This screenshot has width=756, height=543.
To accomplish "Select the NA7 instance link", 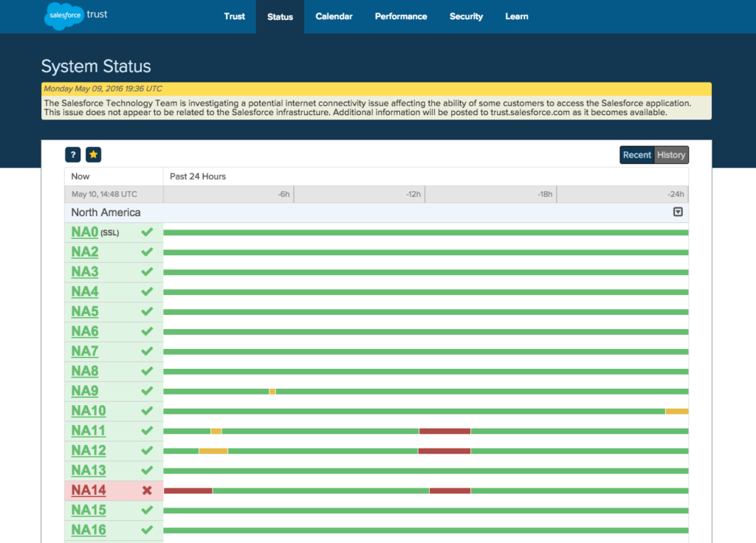I will [x=85, y=351].
